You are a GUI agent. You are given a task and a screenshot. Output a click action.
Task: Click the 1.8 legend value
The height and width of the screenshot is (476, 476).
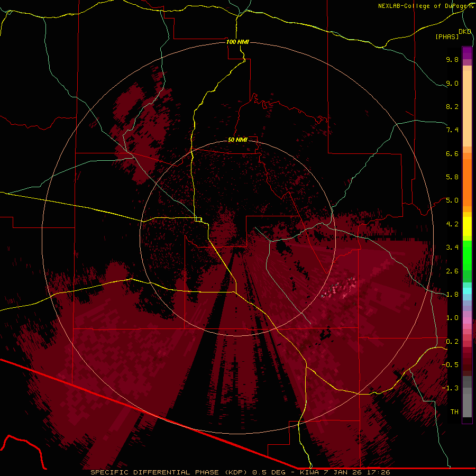point(452,295)
